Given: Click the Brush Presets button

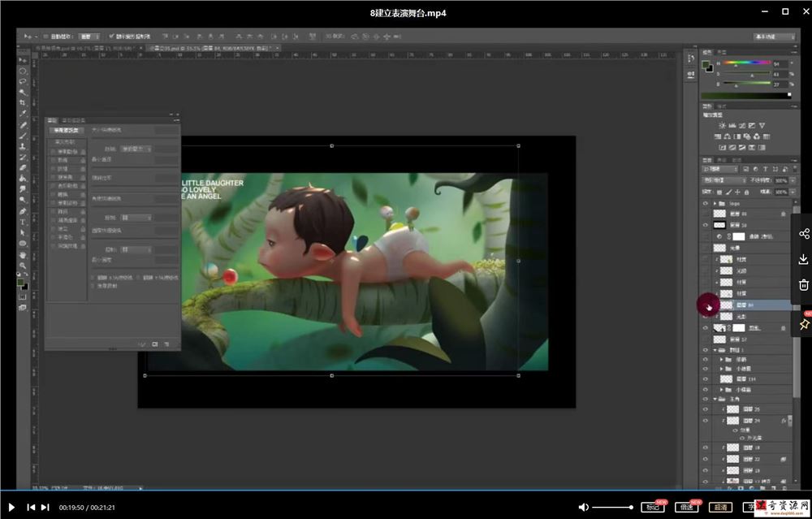Looking at the screenshot, I should 67,130.
